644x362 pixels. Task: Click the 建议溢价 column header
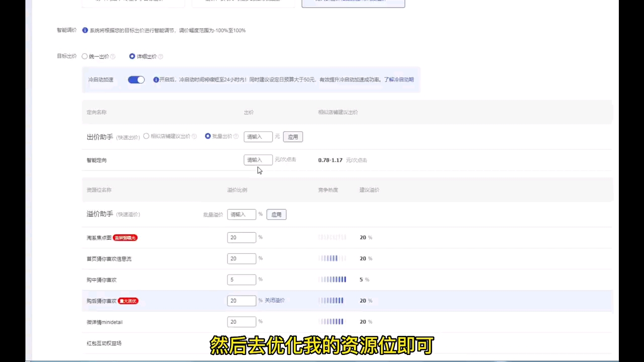(x=369, y=190)
